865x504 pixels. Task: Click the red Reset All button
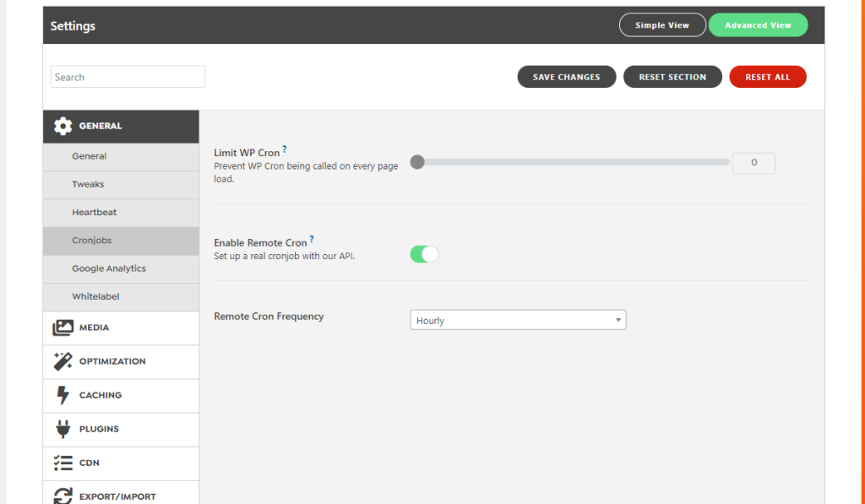click(768, 77)
